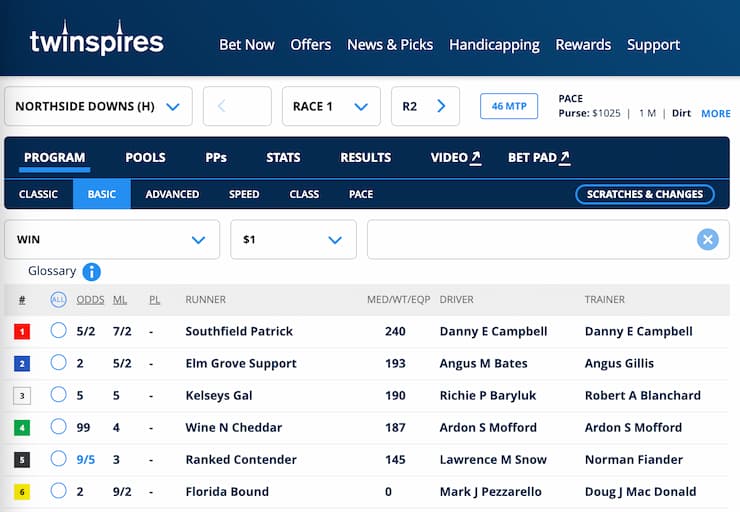Click Ranked Contender 9/5 odds
Image resolution: width=740 pixels, height=512 pixels.
click(85, 460)
